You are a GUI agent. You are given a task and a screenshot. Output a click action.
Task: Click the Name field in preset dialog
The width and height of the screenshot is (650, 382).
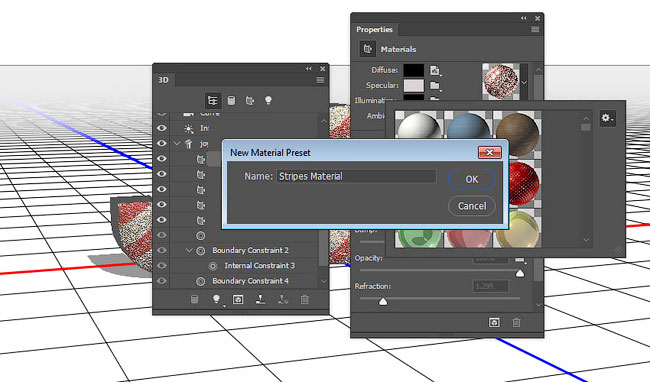coord(356,176)
